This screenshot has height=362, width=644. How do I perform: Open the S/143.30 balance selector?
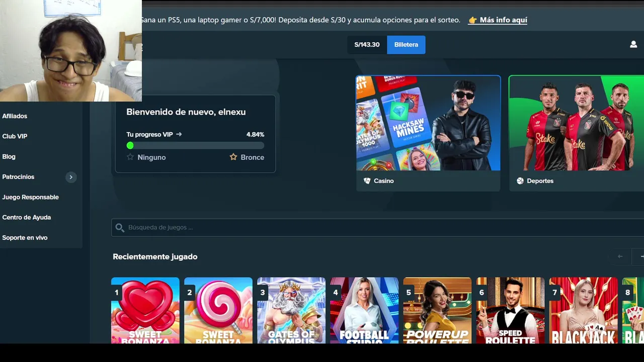[x=367, y=45]
